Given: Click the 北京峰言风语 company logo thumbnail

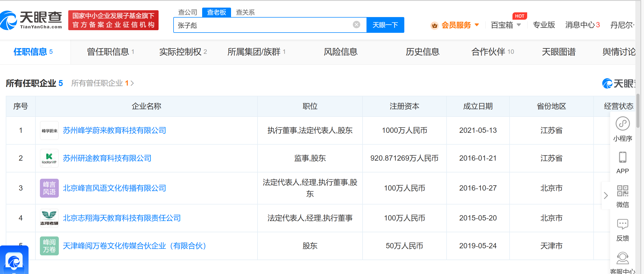Looking at the screenshot, I should 49,188.
